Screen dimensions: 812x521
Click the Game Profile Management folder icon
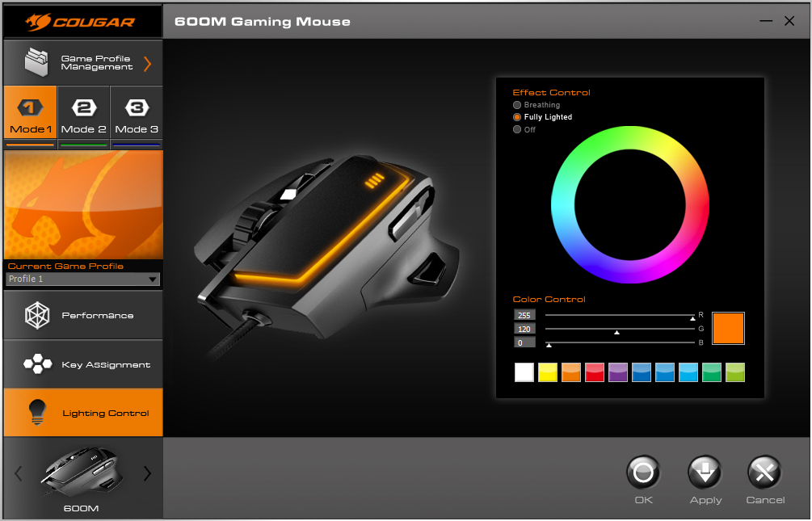[x=37, y=62]
